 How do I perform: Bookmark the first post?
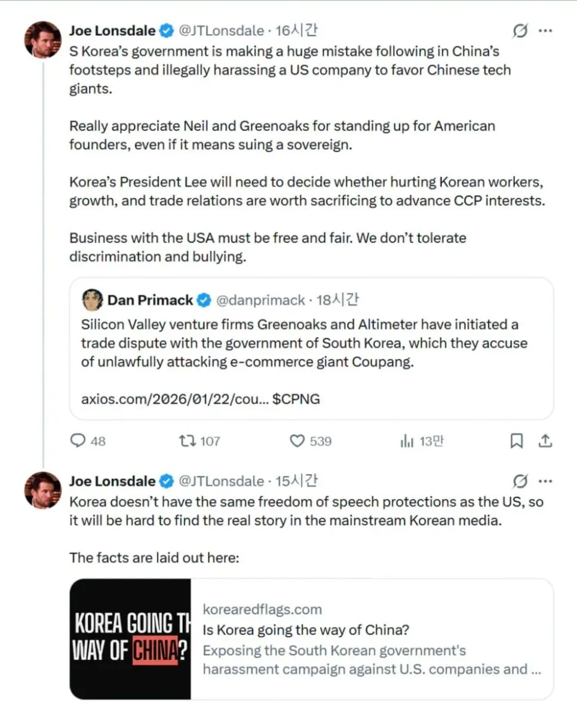[517, 441]
